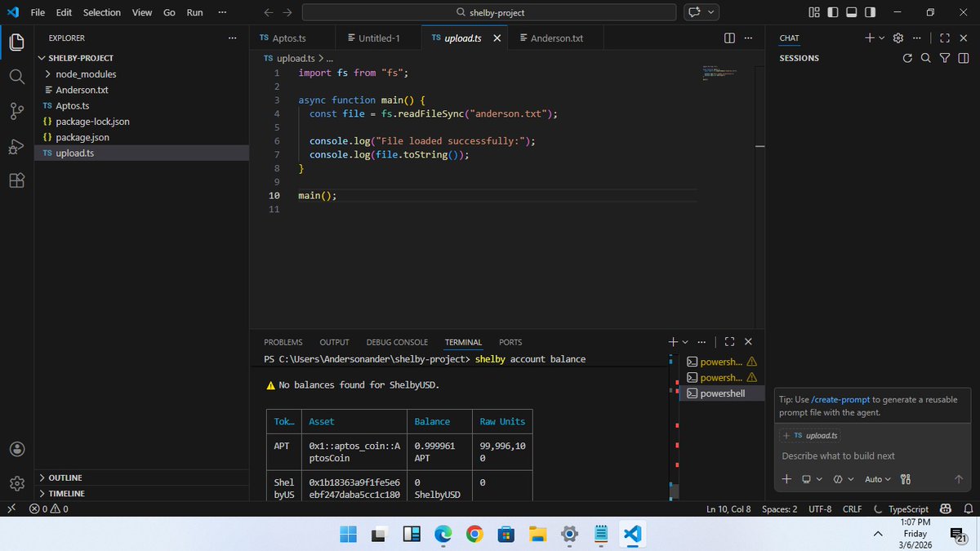Screen dimensions: 980x551
Task: Open the Extensions view
Action: pyautogui.click(x=16, y=181)
